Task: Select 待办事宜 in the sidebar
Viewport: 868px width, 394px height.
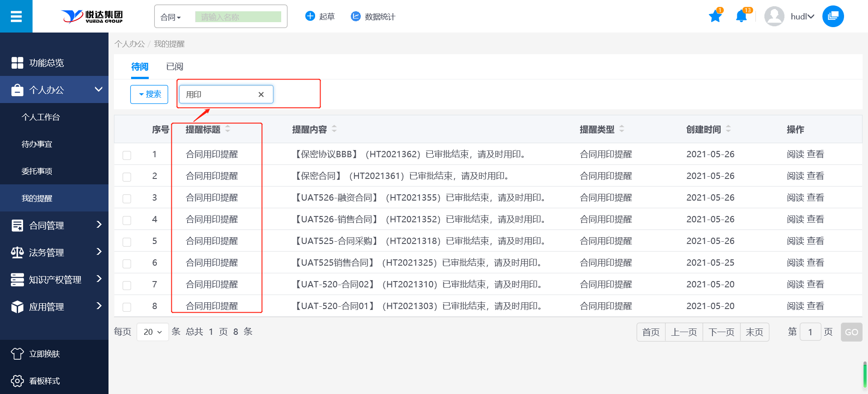Action: pyautogui.click(x=37, y=144)
